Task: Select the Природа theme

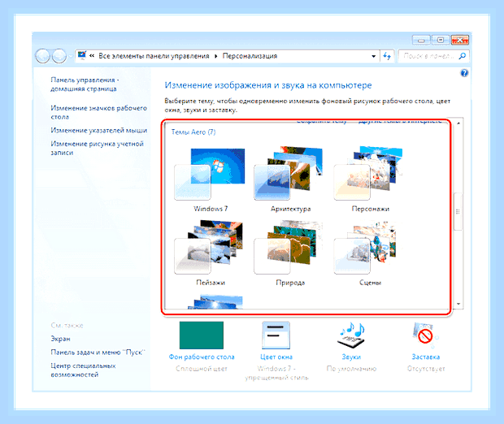Action: point(289,253)
